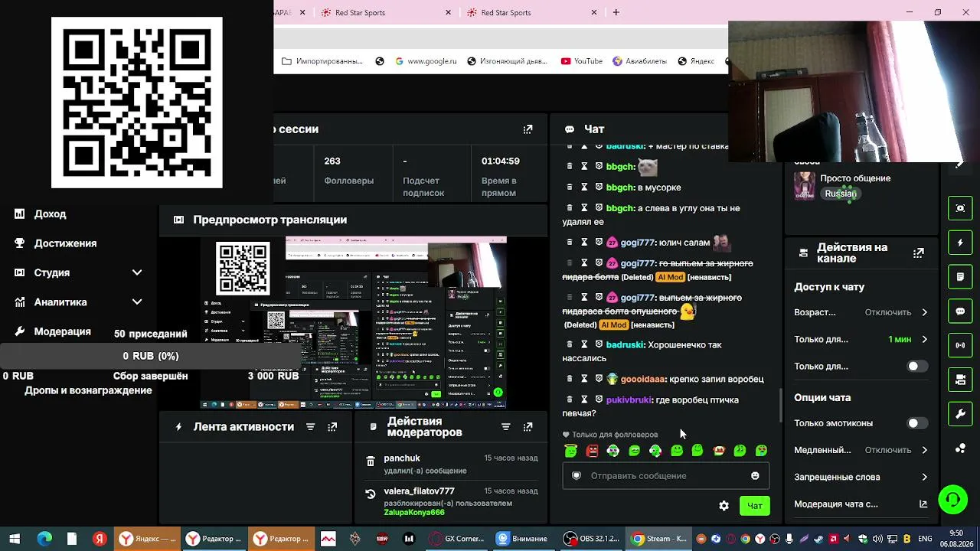Open the wrench tools quick action
The height and width of the screenshot is (551, 980).
[x=960, y=414]
